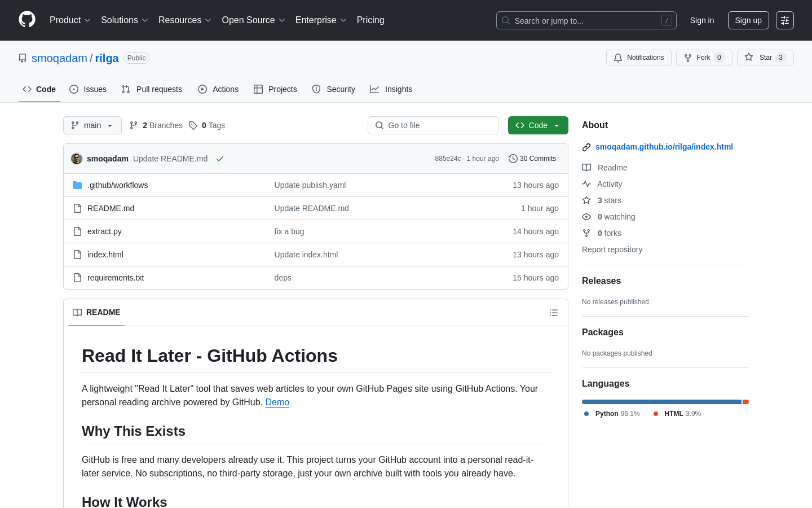The height and width of the screenshot is (508, 812).
Task: Click the Go to file search field
Action: click(x=433, y=125)
